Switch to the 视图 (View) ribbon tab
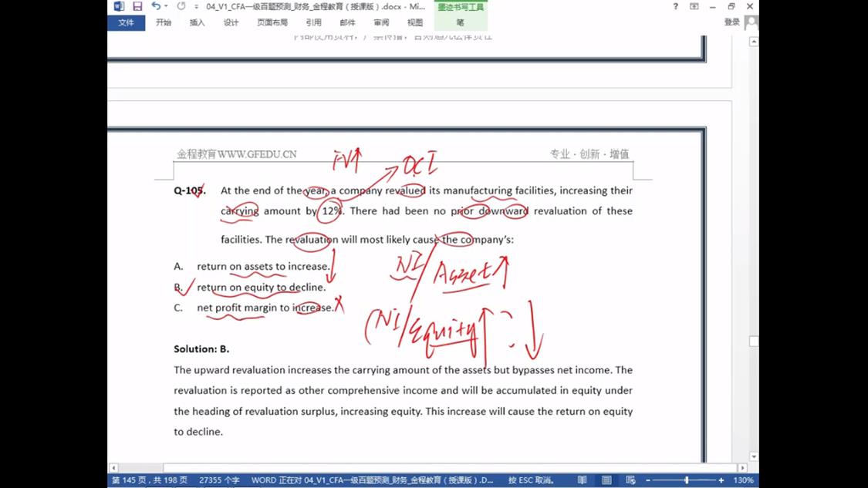 [x=414, y=22]
